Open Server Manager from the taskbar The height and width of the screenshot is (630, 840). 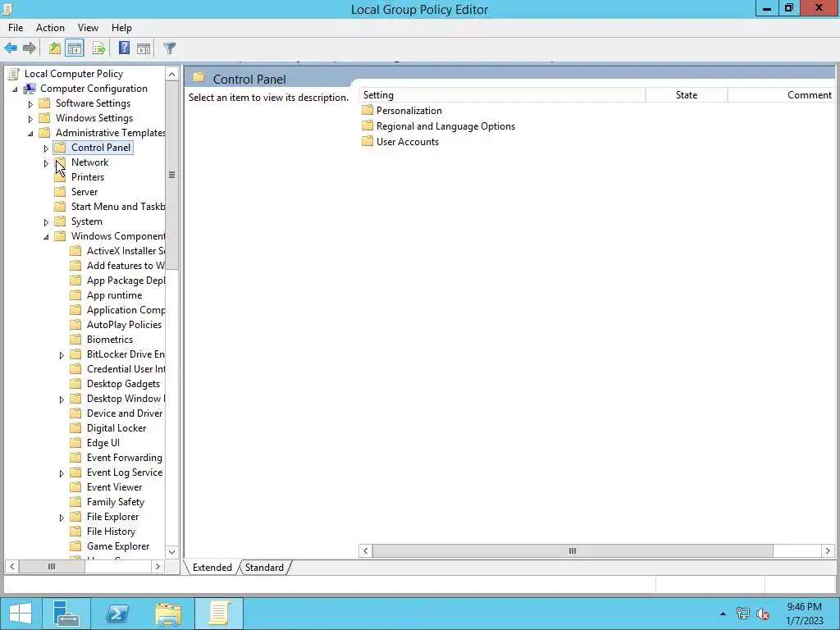(x=66, y=614)
